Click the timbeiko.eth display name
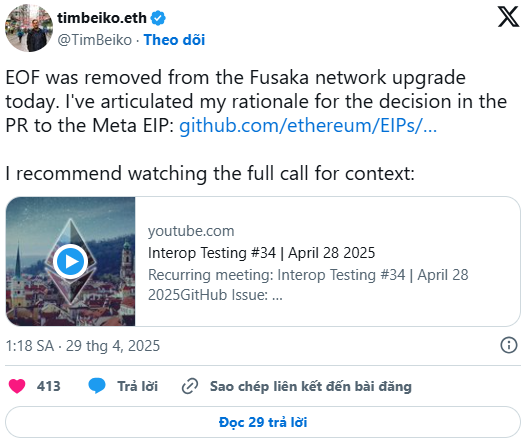Viewport: 528px width, 443px height. (102, 18)
